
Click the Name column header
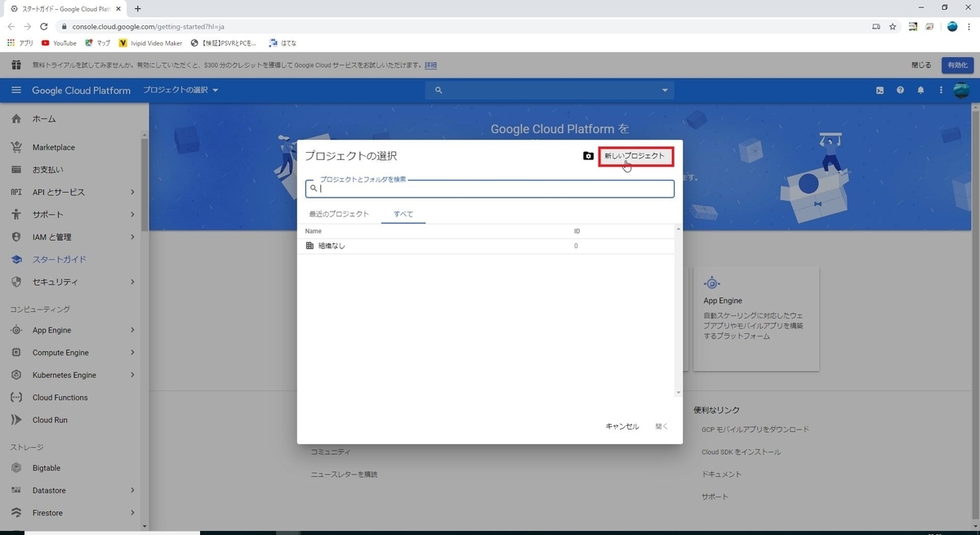[314, 231]
